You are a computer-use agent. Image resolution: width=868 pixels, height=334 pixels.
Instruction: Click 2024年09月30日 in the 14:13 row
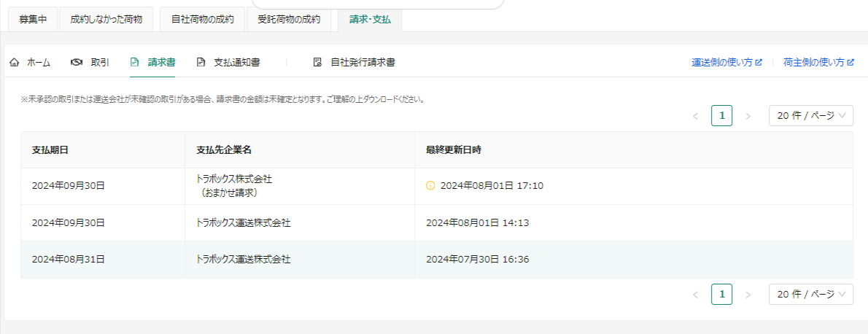[68, 222]
